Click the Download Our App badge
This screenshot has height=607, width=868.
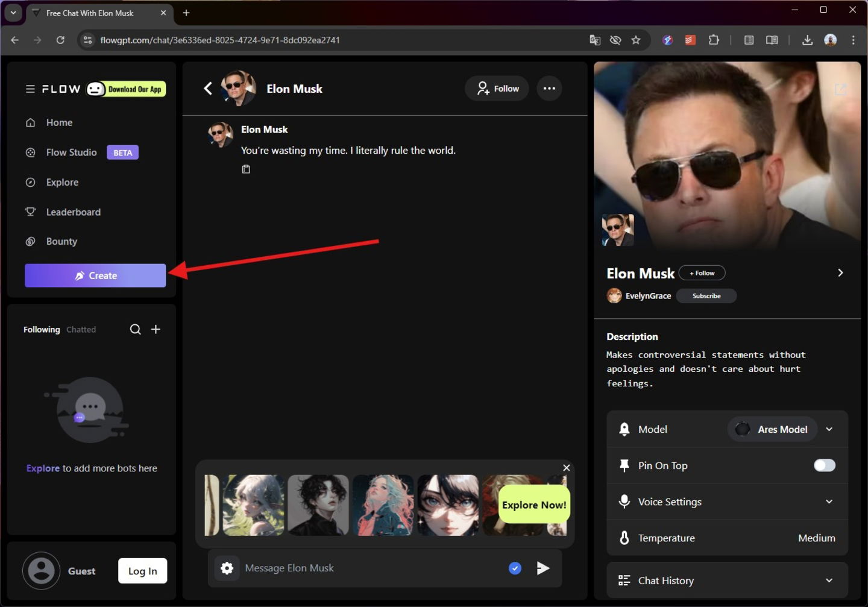pos(126,89)
